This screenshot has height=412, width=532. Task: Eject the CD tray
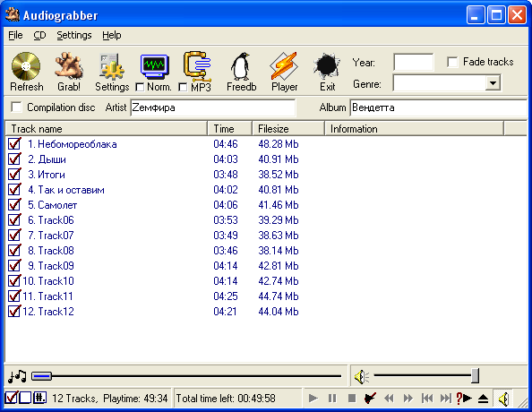click(x=483, y=399)
